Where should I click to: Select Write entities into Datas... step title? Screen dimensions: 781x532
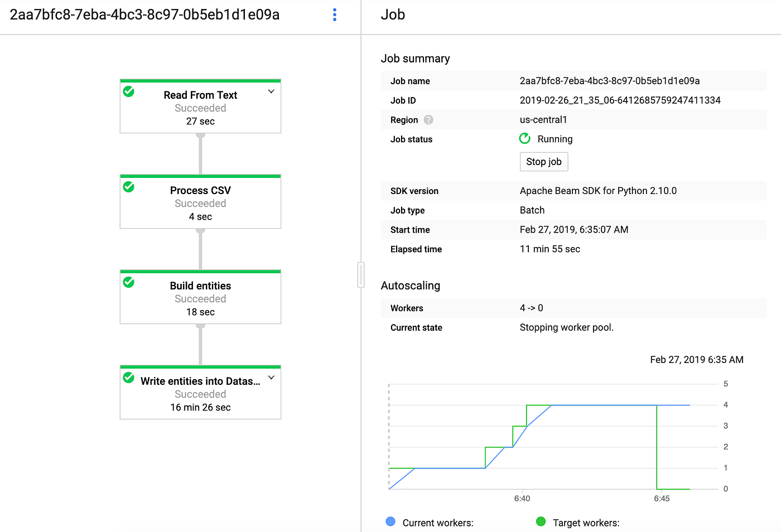point(200,381)
